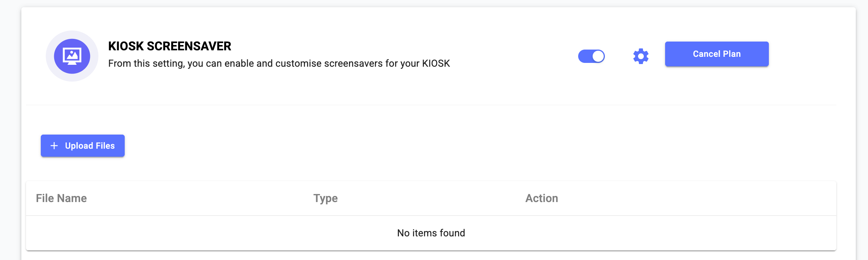Click the No items found message row
This screenshot has height=260, width=868.
point(431,233)
